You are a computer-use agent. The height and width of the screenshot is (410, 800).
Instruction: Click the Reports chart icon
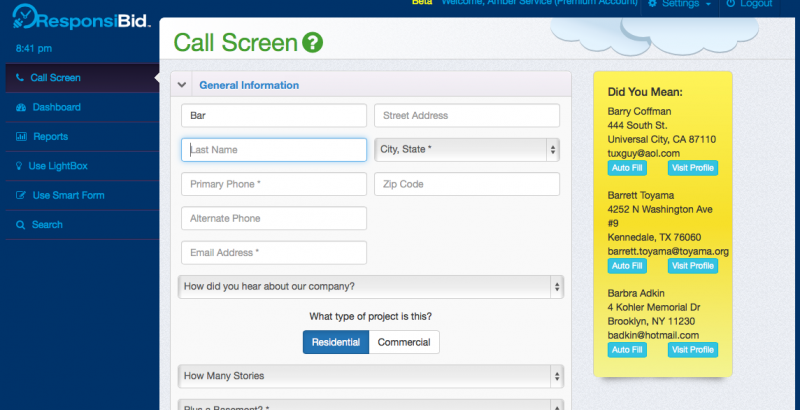coord(21,137)
